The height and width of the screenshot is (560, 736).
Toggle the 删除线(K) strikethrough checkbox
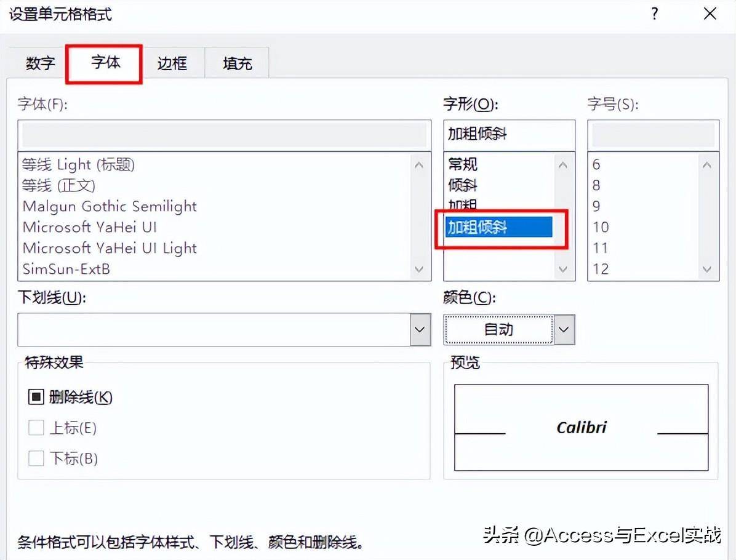click(36, 397)
